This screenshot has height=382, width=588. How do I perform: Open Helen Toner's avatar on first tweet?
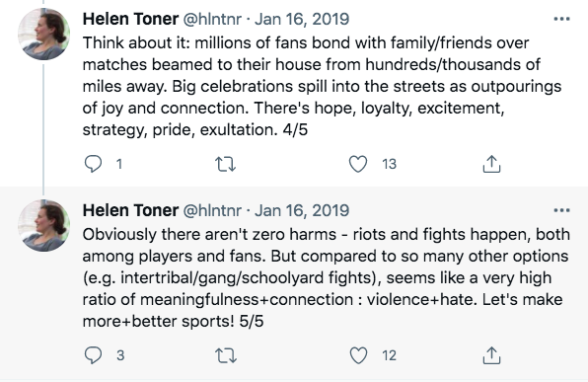43,35
